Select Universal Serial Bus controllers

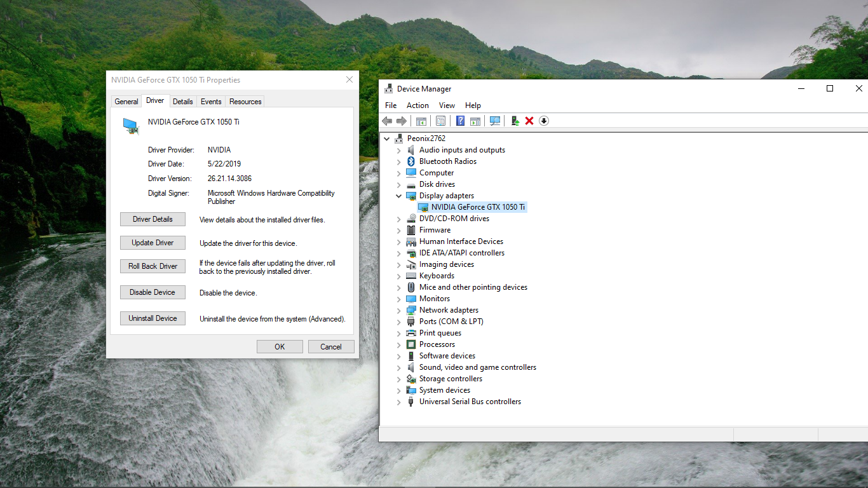pos(470,402)
